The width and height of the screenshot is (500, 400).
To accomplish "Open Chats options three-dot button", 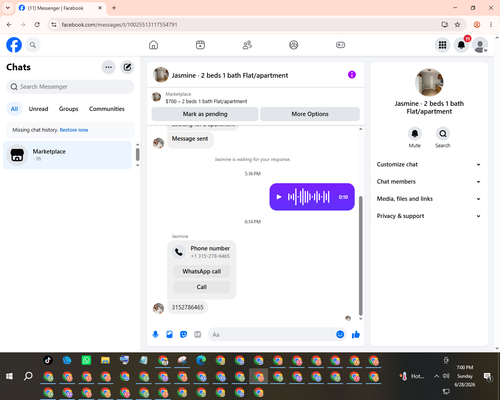I will pos(108,67).
